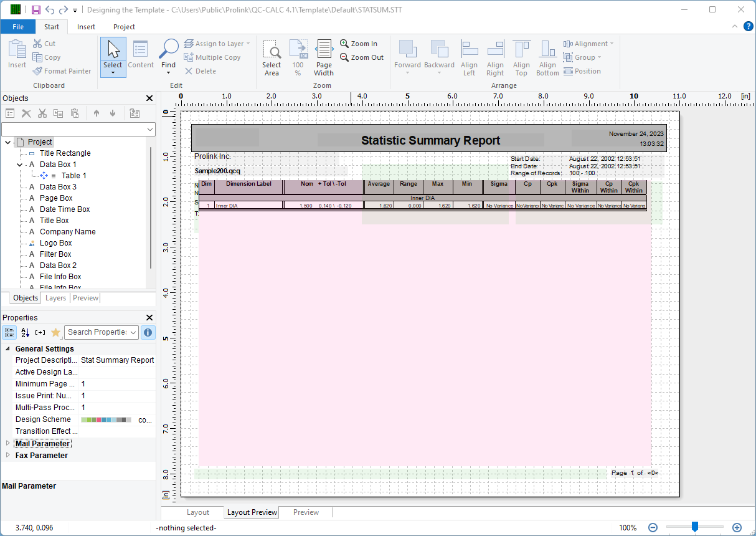Image resolution: width=756 pixels, height=536 pixels.
Task: Switch to the Preview panel tab
Action: coord(85,298)
